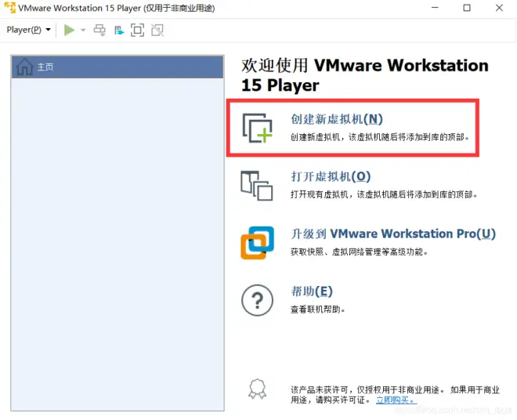517x420 pixels.
Task: Click the Unity mode toolbar icon
Action: point(157,30)
